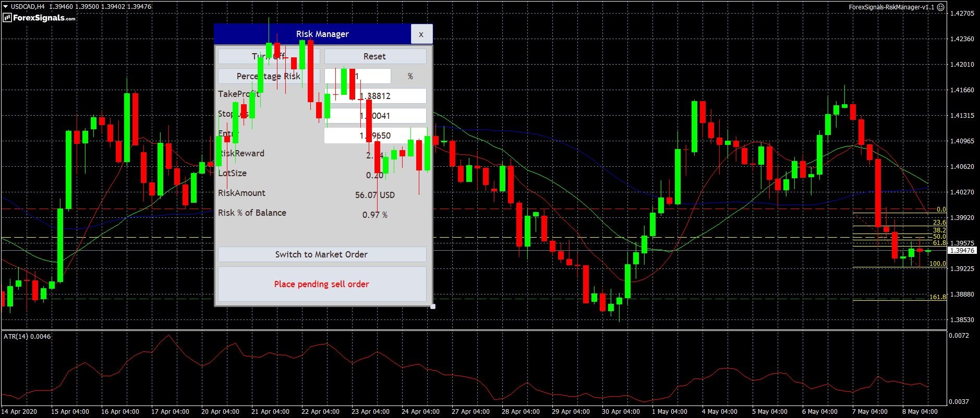Click the Fibonacci 23.6 level label

click(x=939, y=223)
